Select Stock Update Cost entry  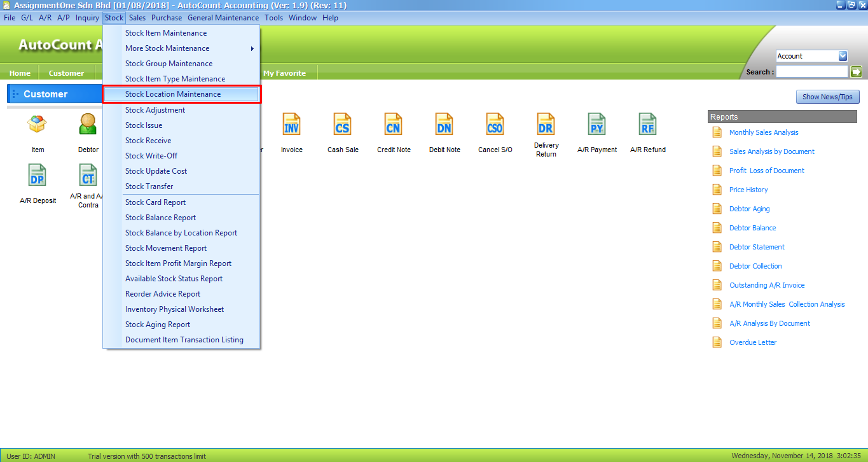point(182,171)
